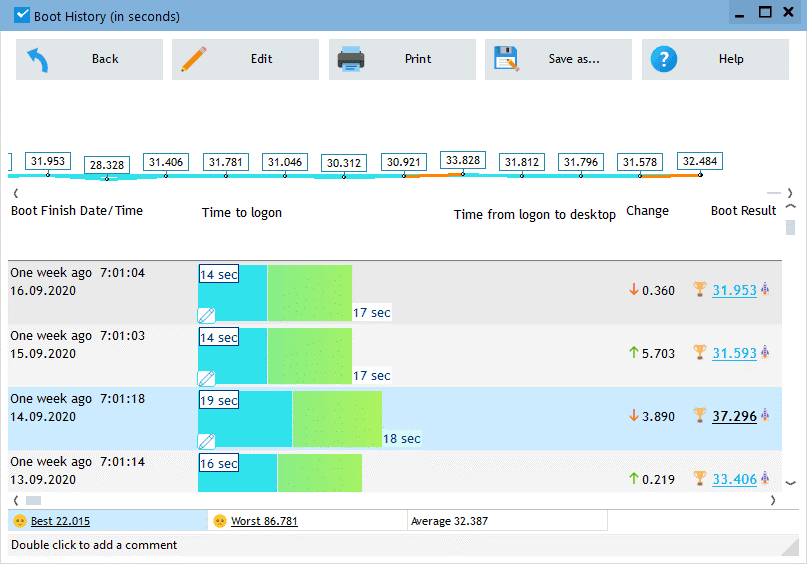Click the trophy icon beside 37.296
This screenshot has width=807, height=564.
699,415
